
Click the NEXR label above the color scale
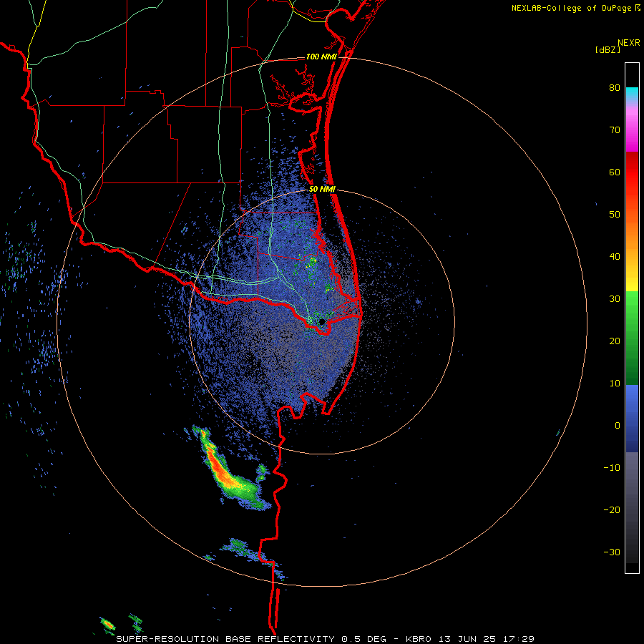(628, 43)
